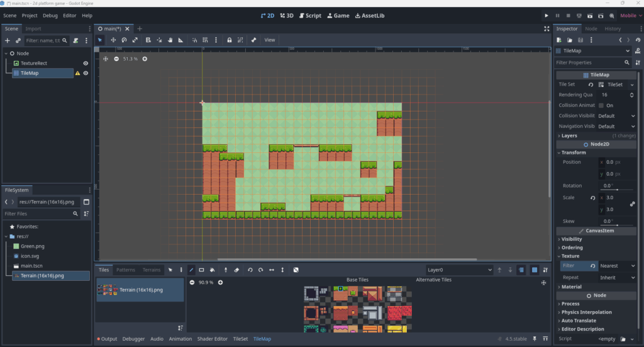The height and width of the screenshot is (347, 644).
Task: Open the Project menu
Action: (30, 15)
